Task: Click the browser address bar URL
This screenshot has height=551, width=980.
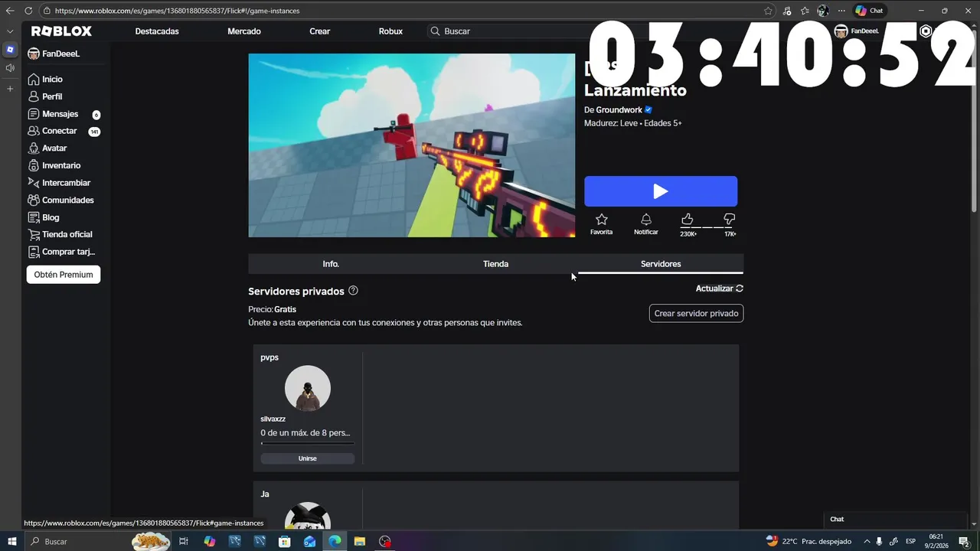Action: pyautogui.click(x=178, y=11)
